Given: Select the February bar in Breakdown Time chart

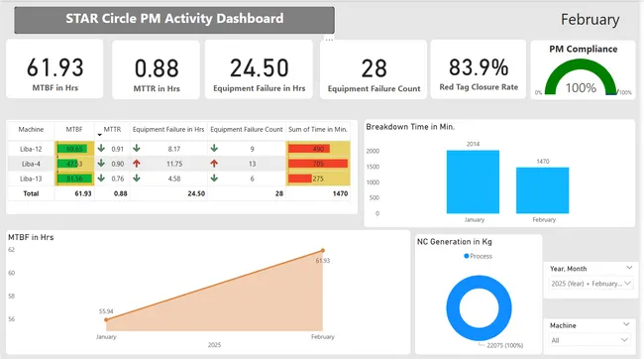Looking at the screenshot, I should coord(542,190).
